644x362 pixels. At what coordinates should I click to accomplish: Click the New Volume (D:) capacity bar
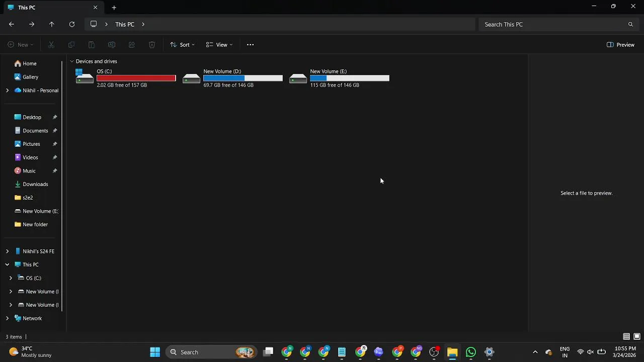click(x=243, y=78)
